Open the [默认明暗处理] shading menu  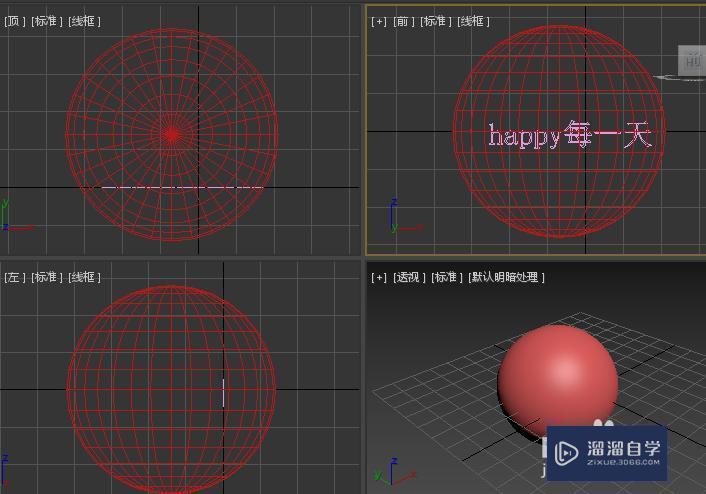506,277
